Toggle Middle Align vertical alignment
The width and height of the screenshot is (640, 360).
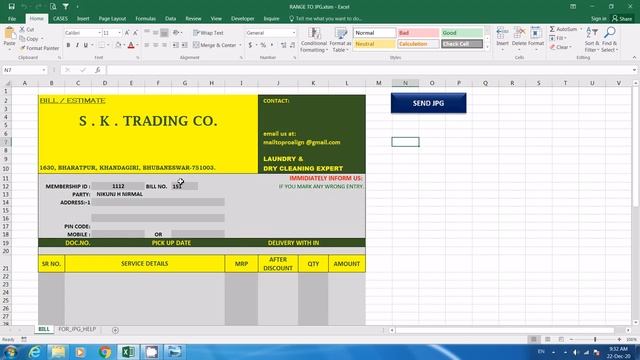pos(156,33)
